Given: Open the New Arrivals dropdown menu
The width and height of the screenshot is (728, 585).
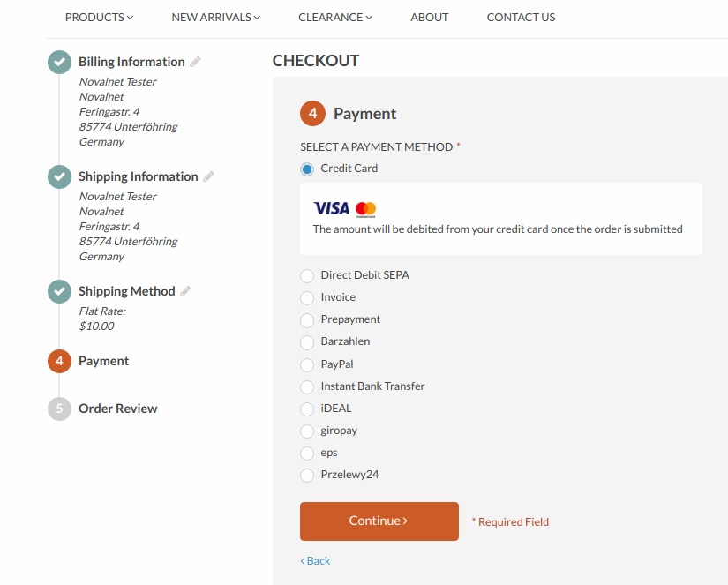Looking at the screenshot, I should [216, 17].
